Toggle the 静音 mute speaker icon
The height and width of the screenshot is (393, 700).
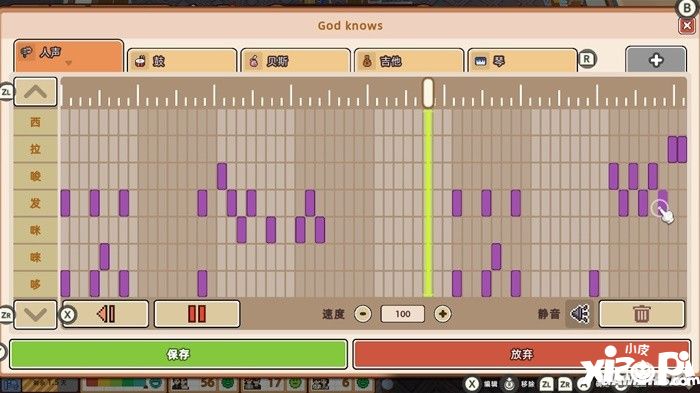point(579,314)
